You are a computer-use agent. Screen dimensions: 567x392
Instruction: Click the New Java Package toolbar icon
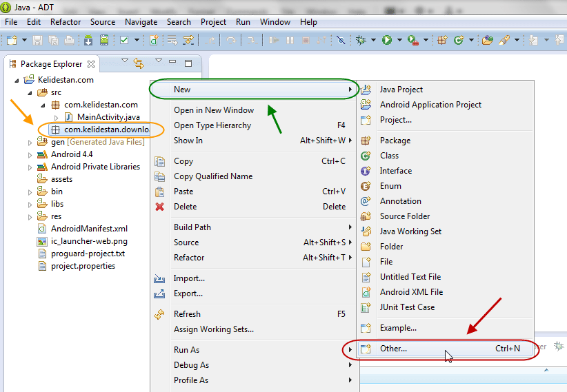pyautogui.click(x=443, y=40)
